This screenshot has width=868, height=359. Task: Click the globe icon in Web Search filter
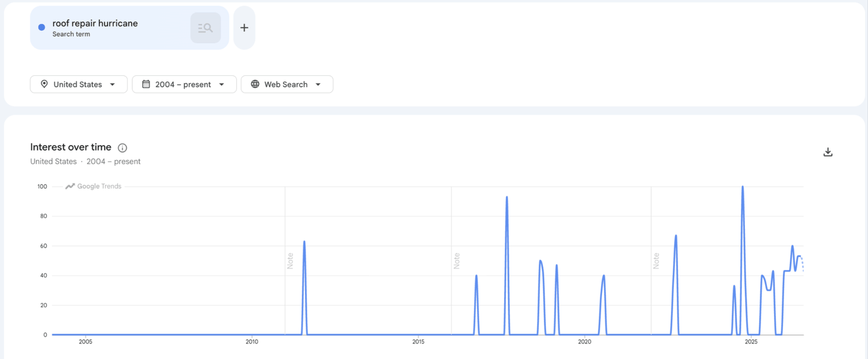click(255, 84)
